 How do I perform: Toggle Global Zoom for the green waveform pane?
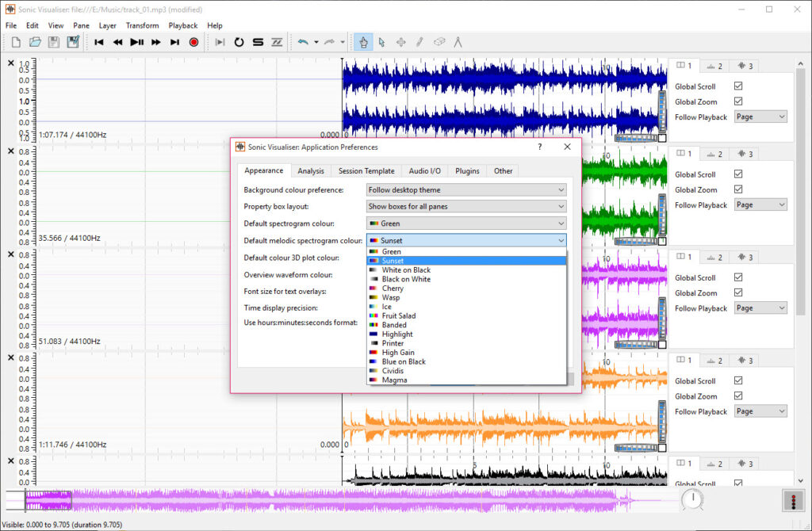[x=738, y=189]
